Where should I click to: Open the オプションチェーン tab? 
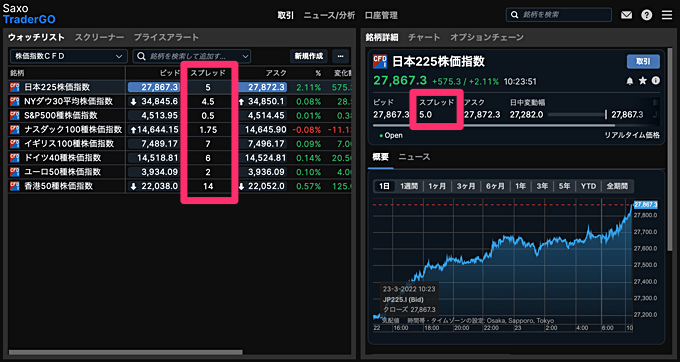(487, 37)
